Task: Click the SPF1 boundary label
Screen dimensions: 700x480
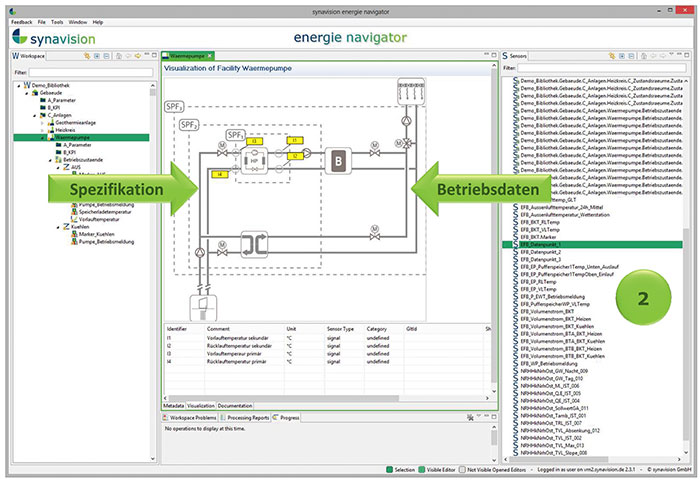Action: (x=235, y=135)
